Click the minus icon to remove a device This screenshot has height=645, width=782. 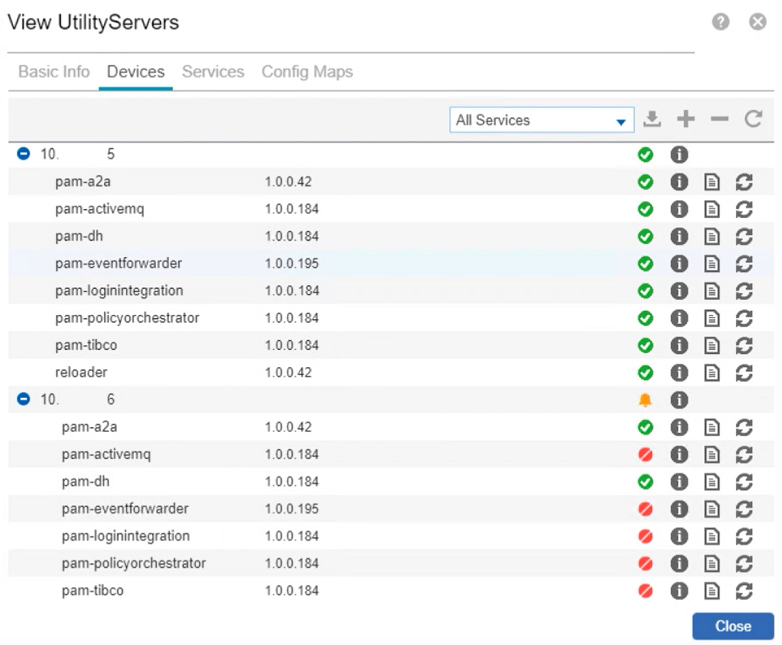[x=719, y=120]
